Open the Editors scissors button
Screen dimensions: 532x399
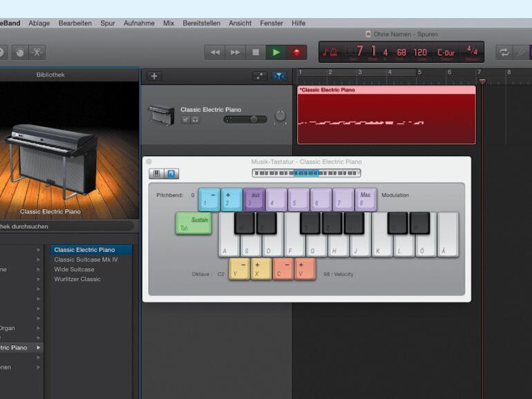37,52
